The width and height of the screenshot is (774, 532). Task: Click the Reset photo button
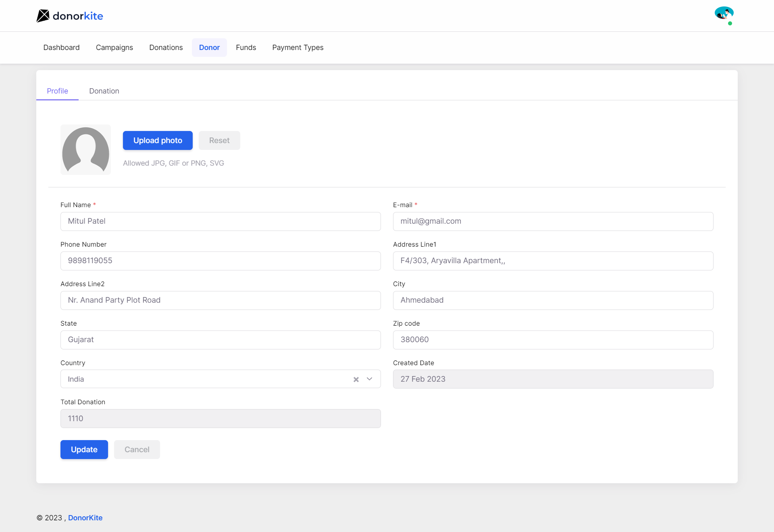tap(219, 140)
